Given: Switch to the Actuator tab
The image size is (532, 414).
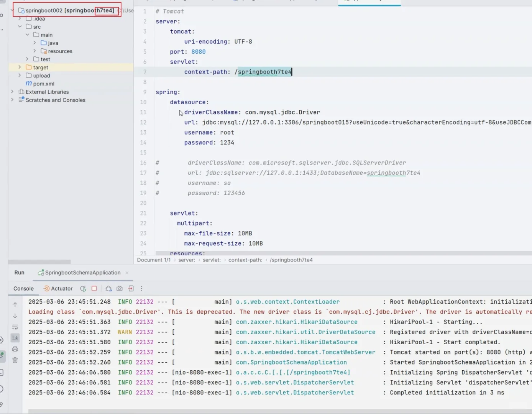Looking at the screenshot, I should (x=58, y=288).
